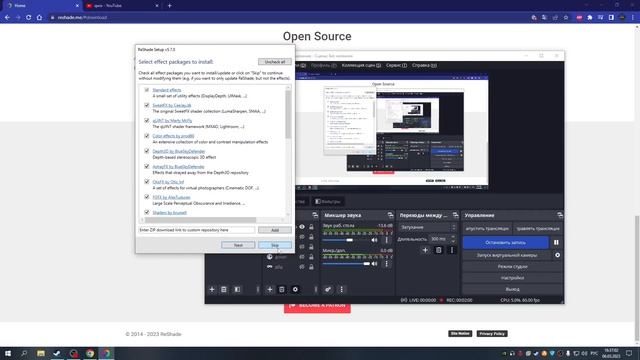Open Depth3D by BlueSkyDefender link
This screenshot has width=640, height=360.
pyautogui.click(x=178, y=151)
